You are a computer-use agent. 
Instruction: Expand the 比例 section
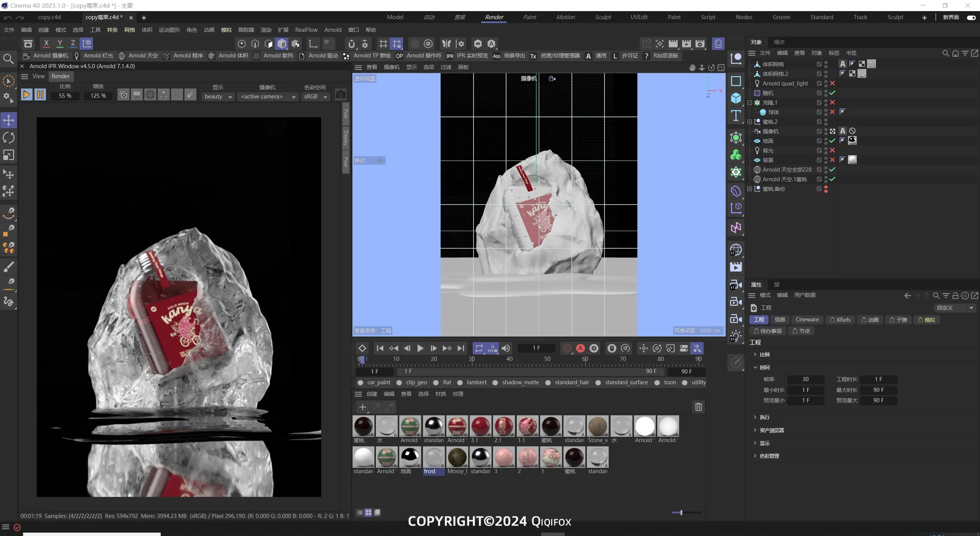pyautogui.click(x=755, y=354)
